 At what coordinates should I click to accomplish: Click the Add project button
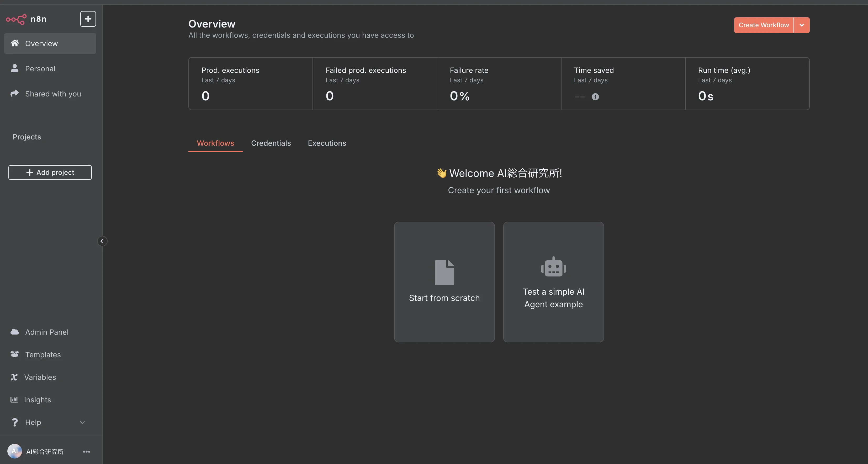50,172
